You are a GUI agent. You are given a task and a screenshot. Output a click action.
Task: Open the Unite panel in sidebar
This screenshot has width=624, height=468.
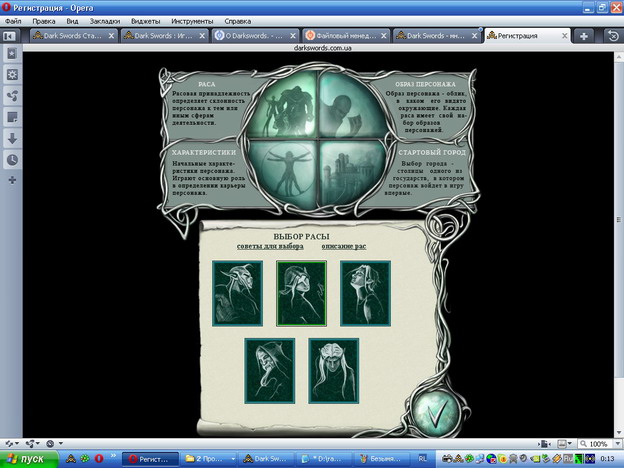click(x=12, y=96)
